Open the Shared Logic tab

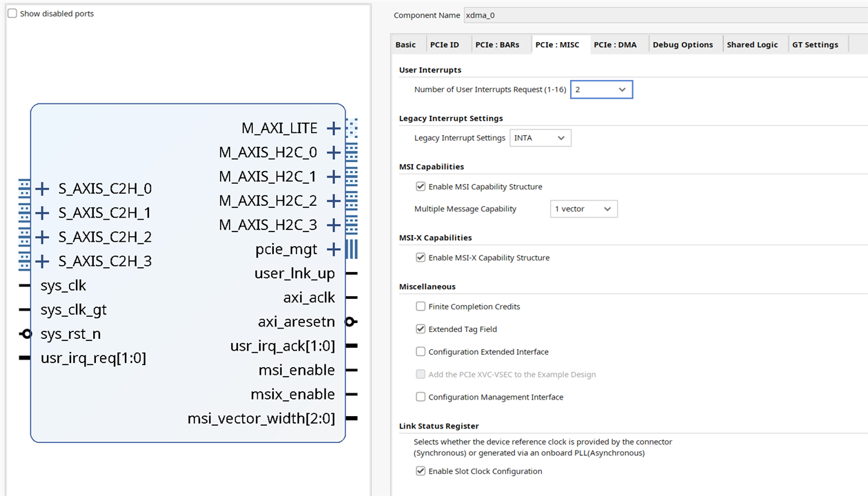pos(752,45)
